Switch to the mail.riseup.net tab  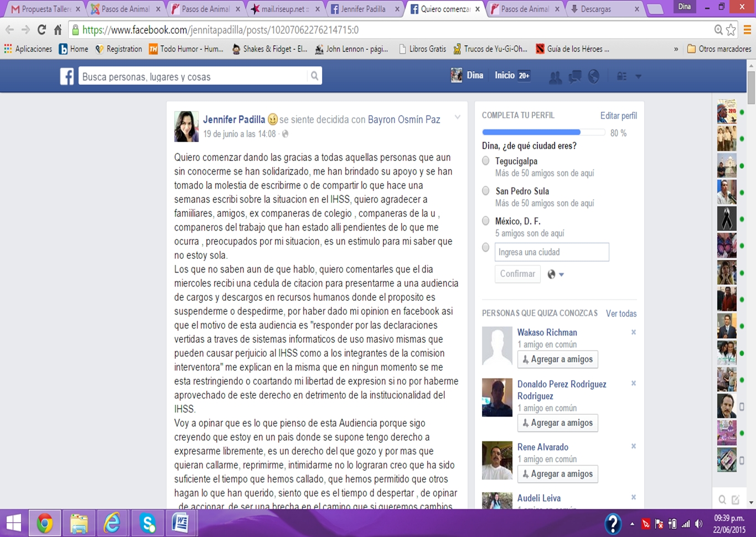(x=286, y=9)
